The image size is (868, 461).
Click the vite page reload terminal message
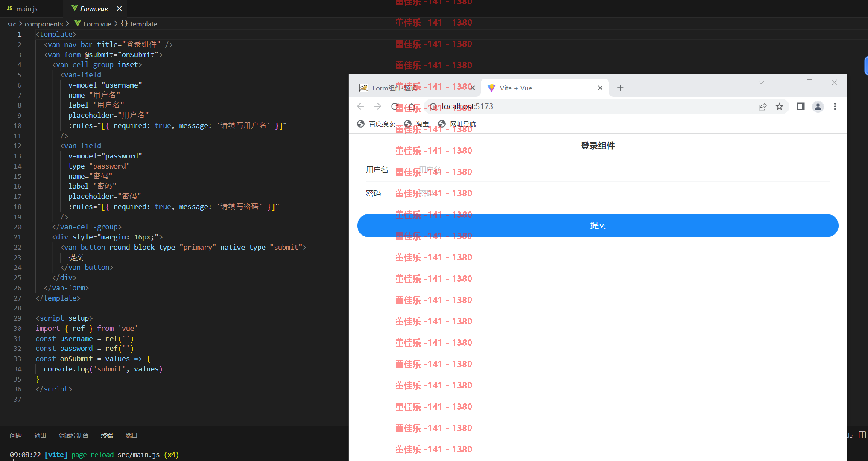[94, 455]
